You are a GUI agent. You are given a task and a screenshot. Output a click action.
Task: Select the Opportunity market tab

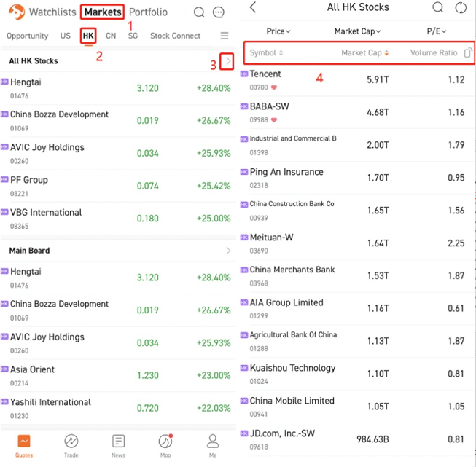click(x=27, y=36)
